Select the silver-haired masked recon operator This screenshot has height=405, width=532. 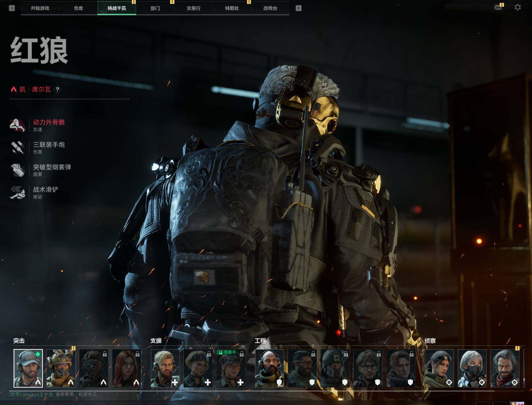point(472,368)
